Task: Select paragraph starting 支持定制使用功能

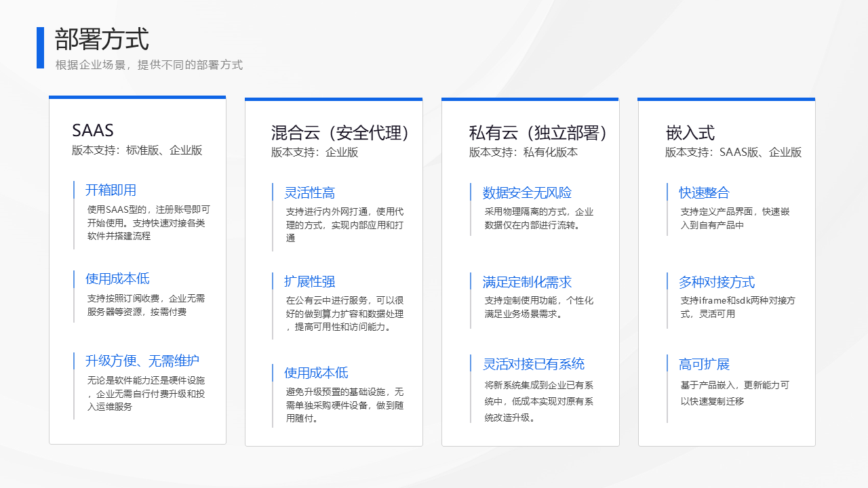Action: coord(539,308)
